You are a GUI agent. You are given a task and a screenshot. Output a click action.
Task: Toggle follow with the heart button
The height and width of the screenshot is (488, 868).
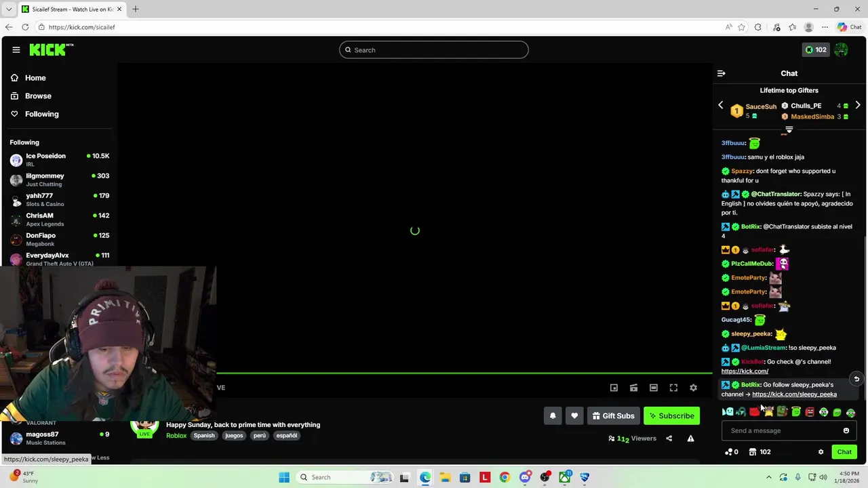point(574,416)
